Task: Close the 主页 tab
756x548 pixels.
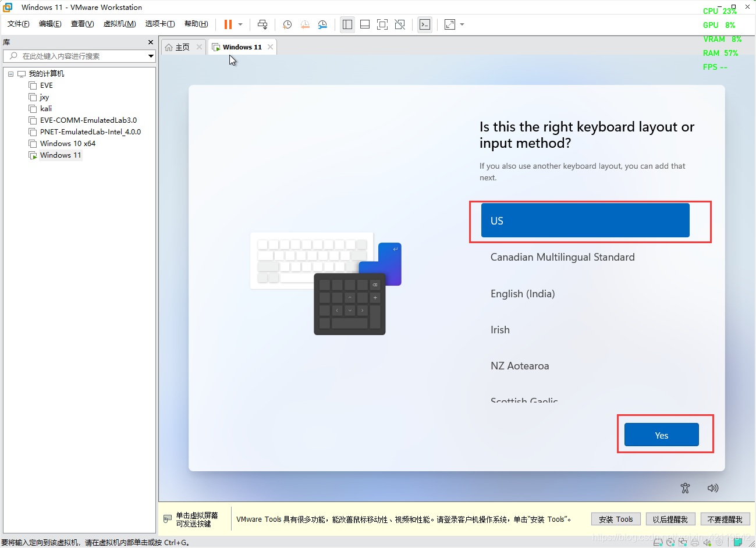Action: (199, 47)
